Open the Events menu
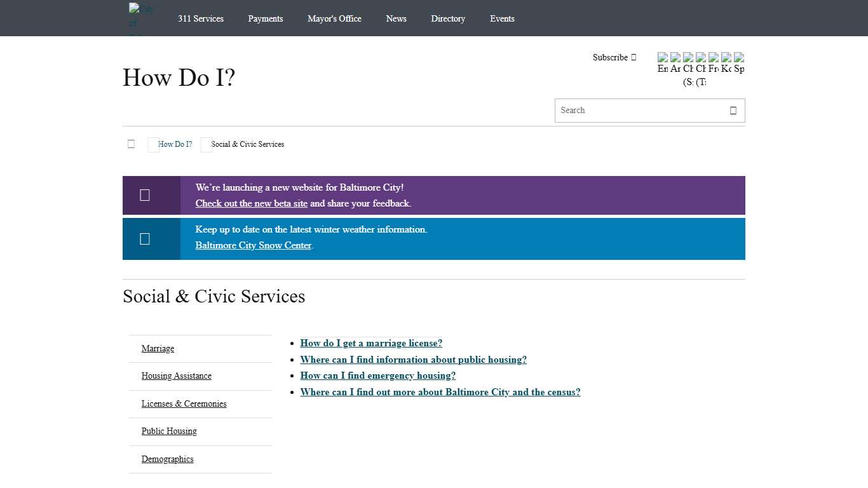 502,18
